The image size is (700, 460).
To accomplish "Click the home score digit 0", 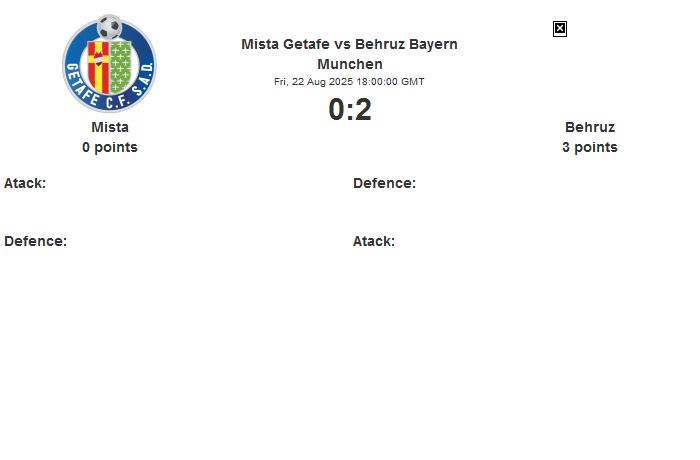I will (x=337, y=109).
